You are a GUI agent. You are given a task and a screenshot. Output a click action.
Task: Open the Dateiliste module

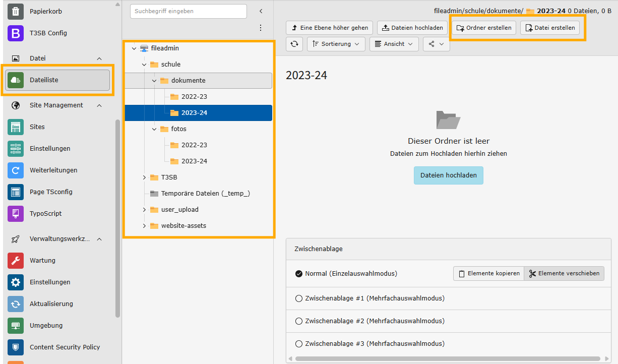coord(57,80)
